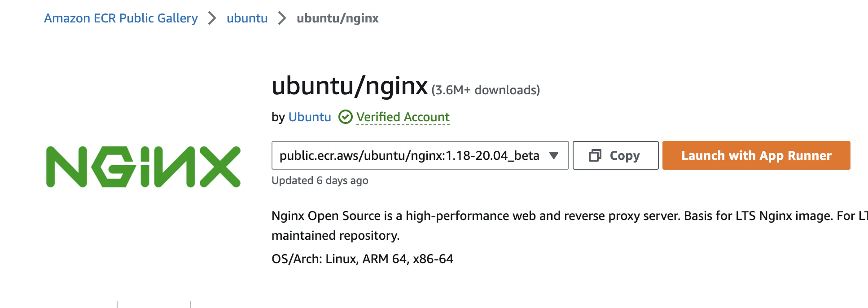Click the Updated 6 days ago text
Screen dimensions: 868x308
coord(320,180)
